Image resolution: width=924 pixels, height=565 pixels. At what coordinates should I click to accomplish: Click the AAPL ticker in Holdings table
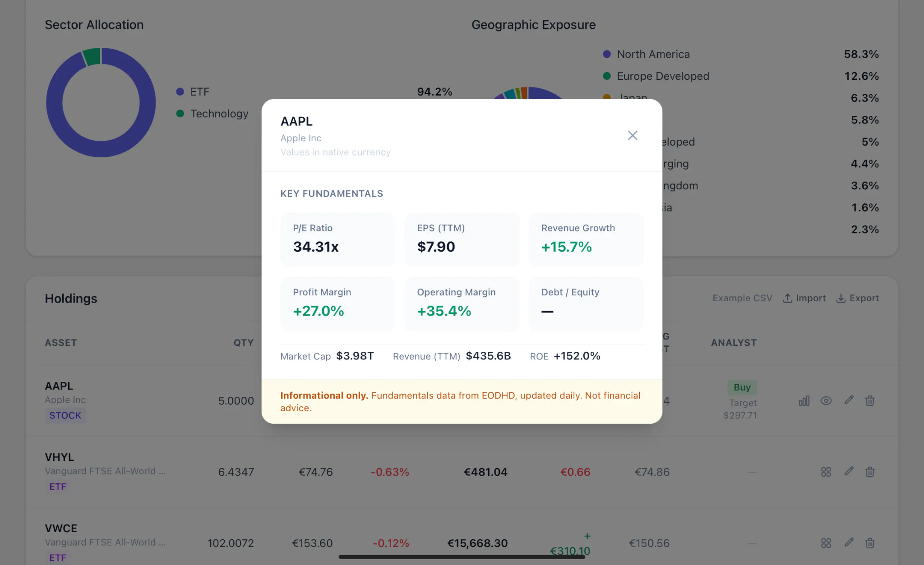tap(59, 386)
